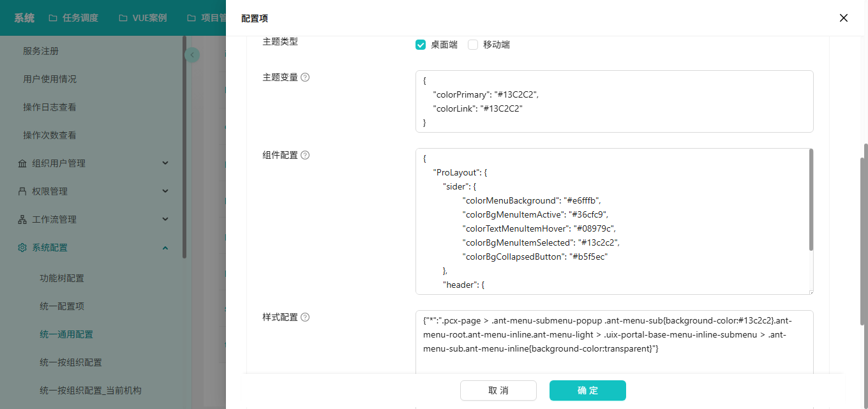Click help icon beside 组件配置 label
The width and height of the screenshot is (868, 409).
click(305, 155)
